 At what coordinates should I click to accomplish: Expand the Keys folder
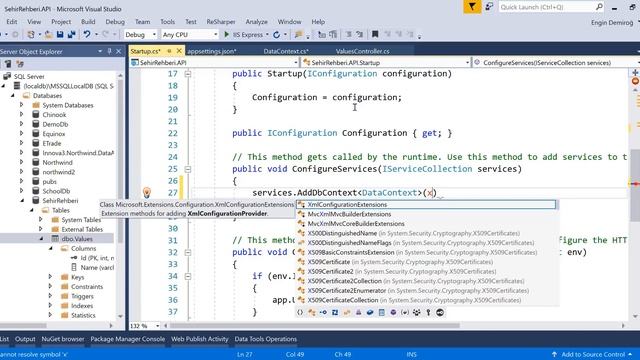[50, 277]
